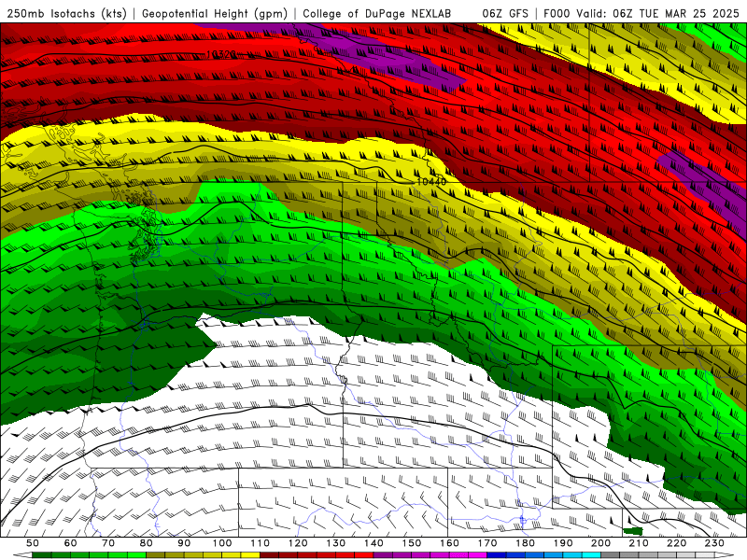Click the 180 value on the legend

click(x=525, y=543)
